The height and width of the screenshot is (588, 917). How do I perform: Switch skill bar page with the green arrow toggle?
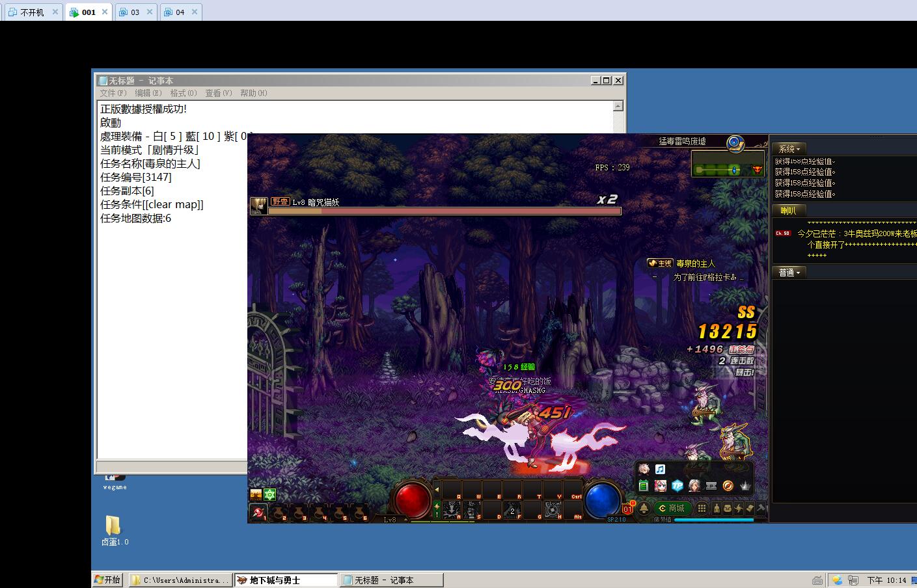pyautogui.click(x=437, y=509)
